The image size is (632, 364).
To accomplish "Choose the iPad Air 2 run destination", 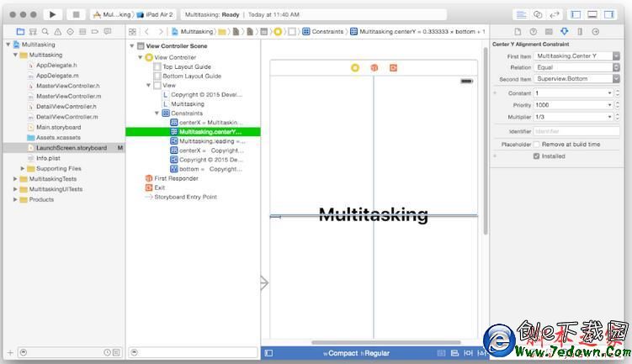I will point(156,14).
